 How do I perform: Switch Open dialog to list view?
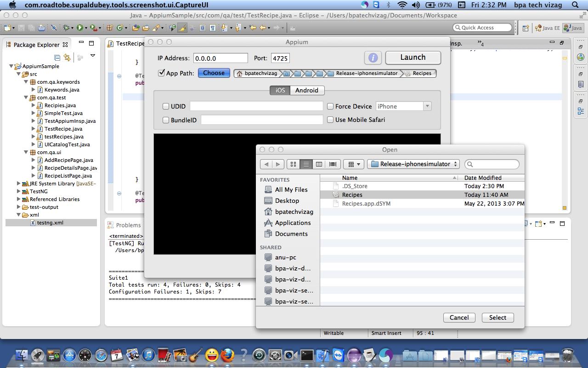306,164
